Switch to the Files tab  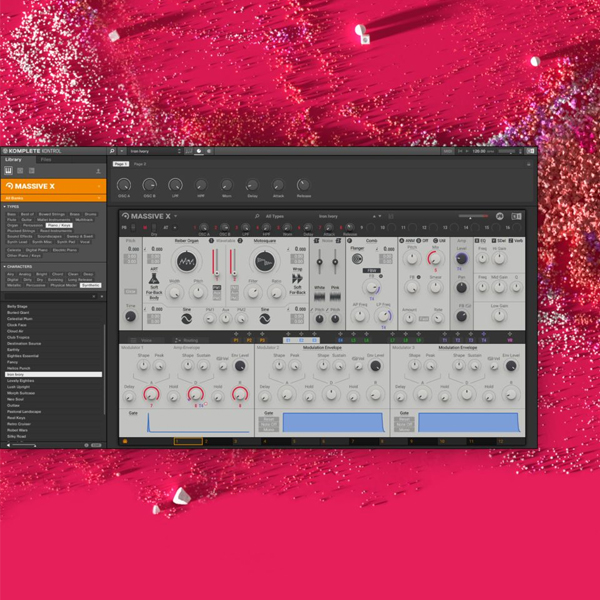46,160
